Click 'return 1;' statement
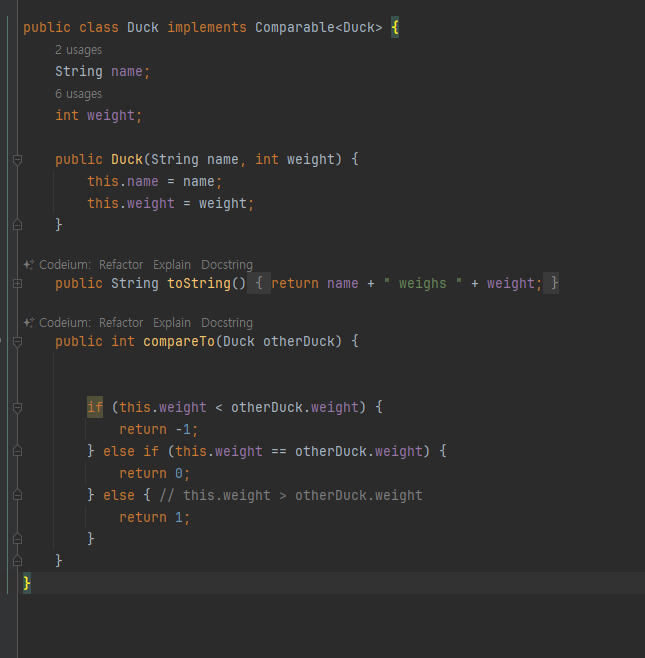This screenshot has width=645, height=658. (x=154, y=517)
